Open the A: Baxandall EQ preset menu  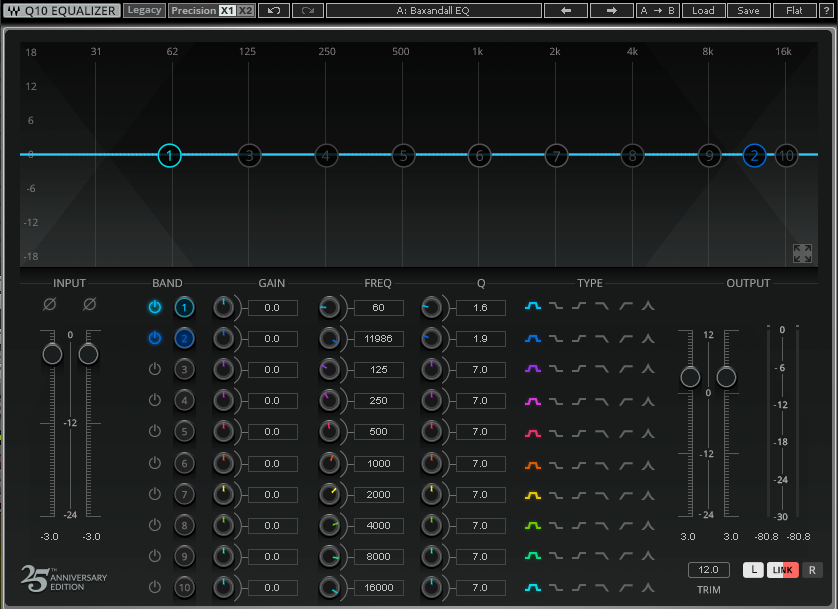click(x=433, y=10)
